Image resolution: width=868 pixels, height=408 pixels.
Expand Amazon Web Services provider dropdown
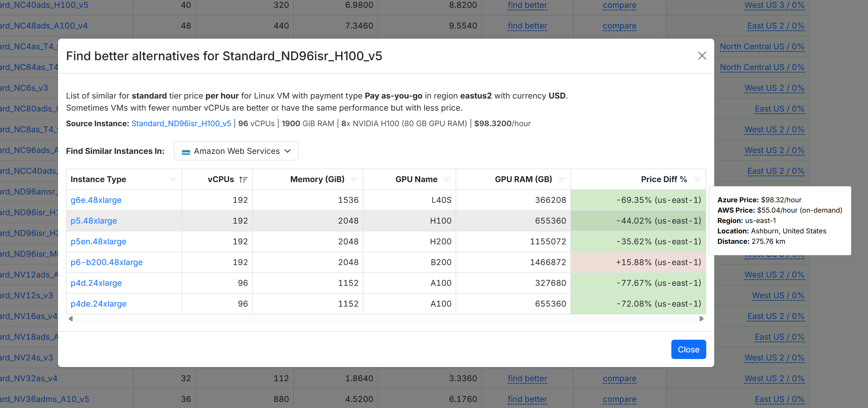236,151
